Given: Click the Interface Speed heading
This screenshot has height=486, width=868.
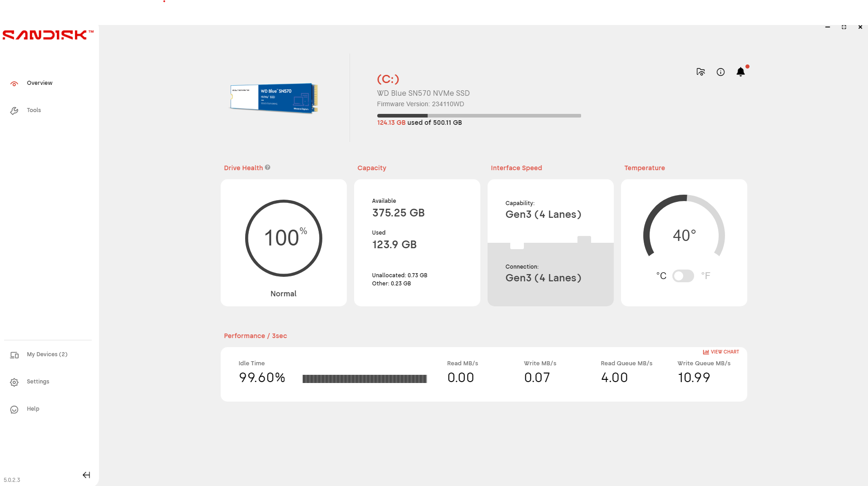Looking at the screenshot, I should coord(516,168).
